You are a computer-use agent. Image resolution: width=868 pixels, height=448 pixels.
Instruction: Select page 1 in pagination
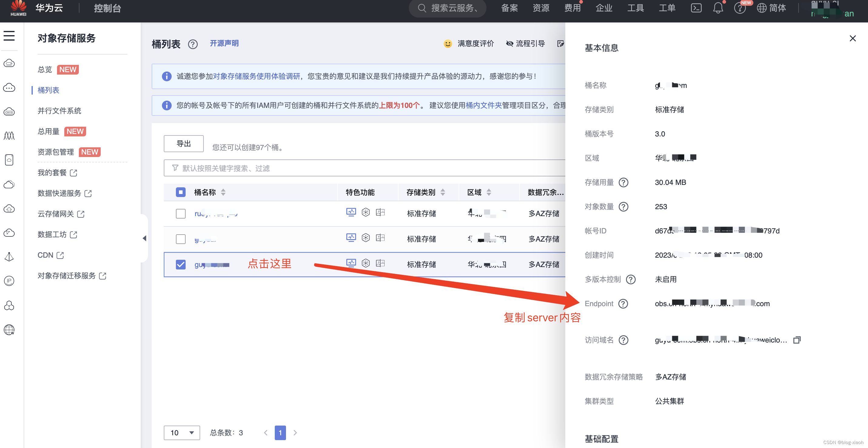pos(280,433)
